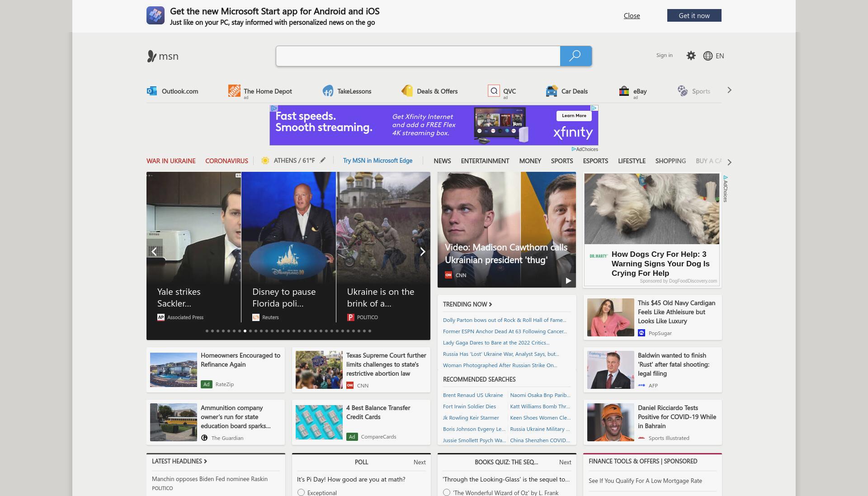
Task: Open the ENTERTAINMENT tab
Action: 485,161
